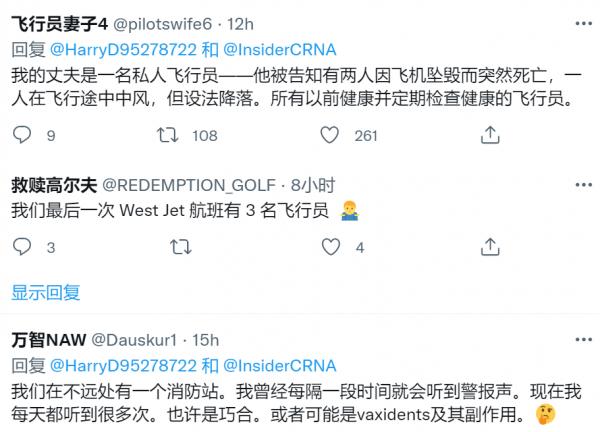Click the 显示回复 link

click(x=45, y=292)
